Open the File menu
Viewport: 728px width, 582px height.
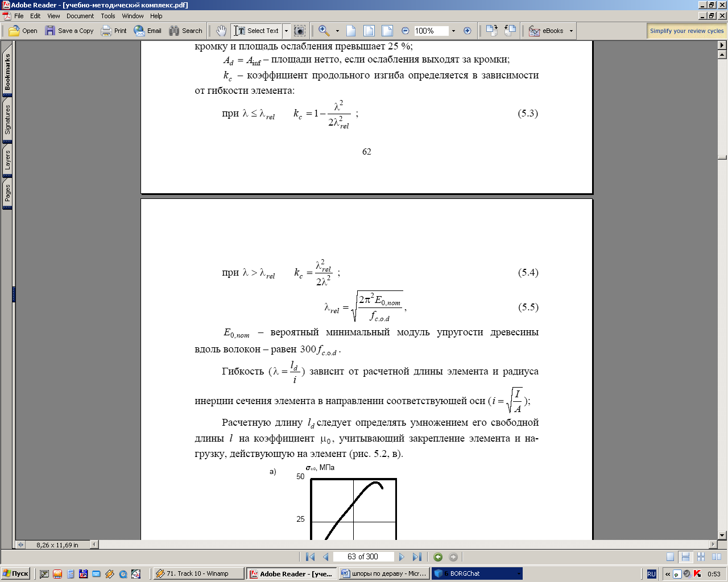pyautogui.click(x=19, y=16)
